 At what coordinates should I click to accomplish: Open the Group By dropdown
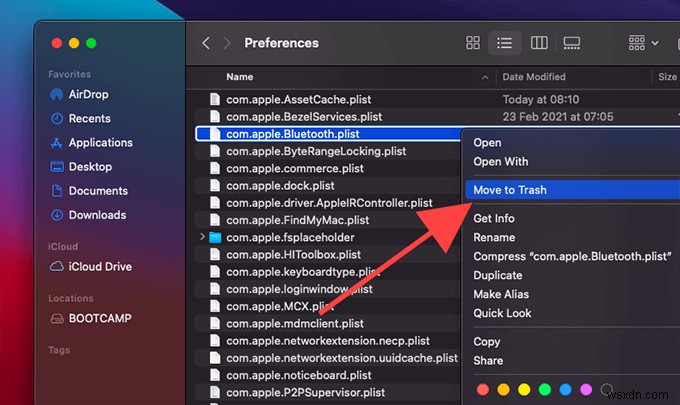click(x=644, y=42)
